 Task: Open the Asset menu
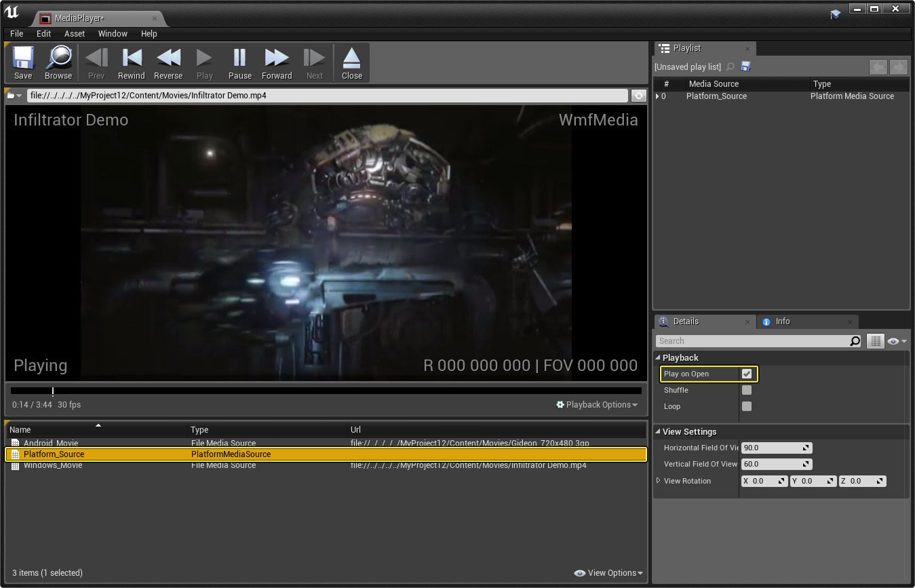click(x=75, y=34)
